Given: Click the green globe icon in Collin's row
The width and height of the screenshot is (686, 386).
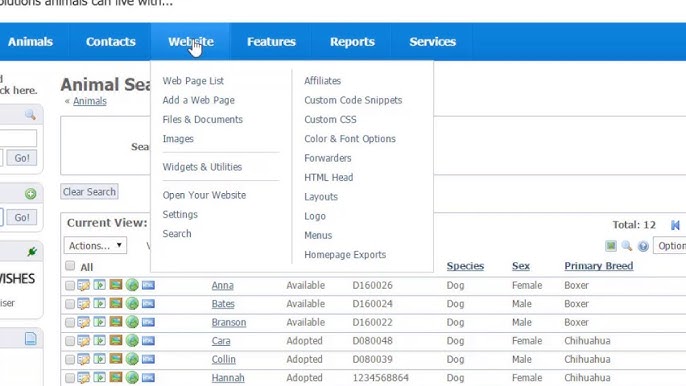Looking at the screenshot, I should 132,359.
